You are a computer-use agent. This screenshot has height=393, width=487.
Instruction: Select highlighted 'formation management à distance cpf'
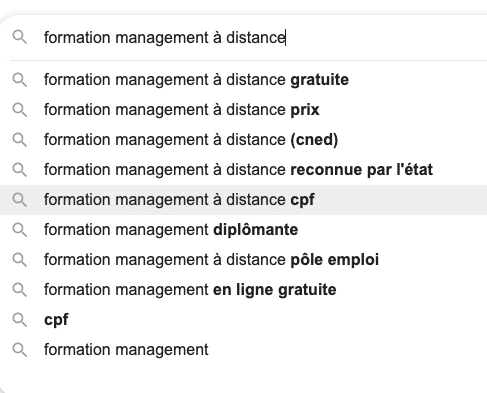(243, 200)
